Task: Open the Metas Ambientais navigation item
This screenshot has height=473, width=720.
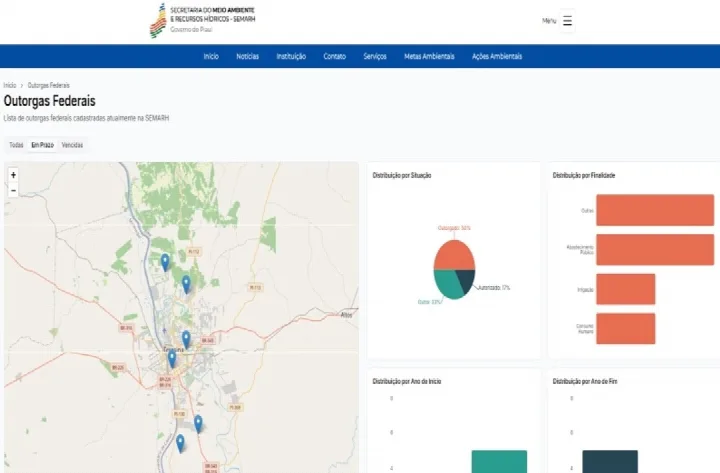Action: (429, 56)
